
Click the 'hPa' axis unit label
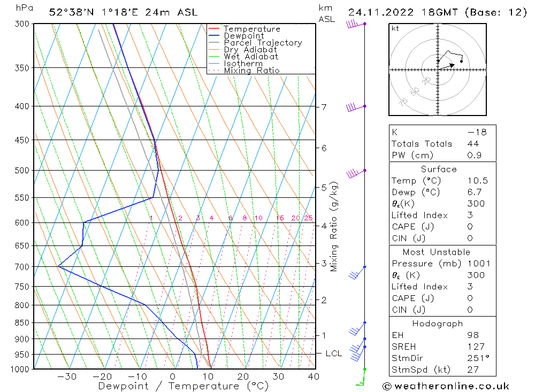pyautogui.click(x=25, y=8)
